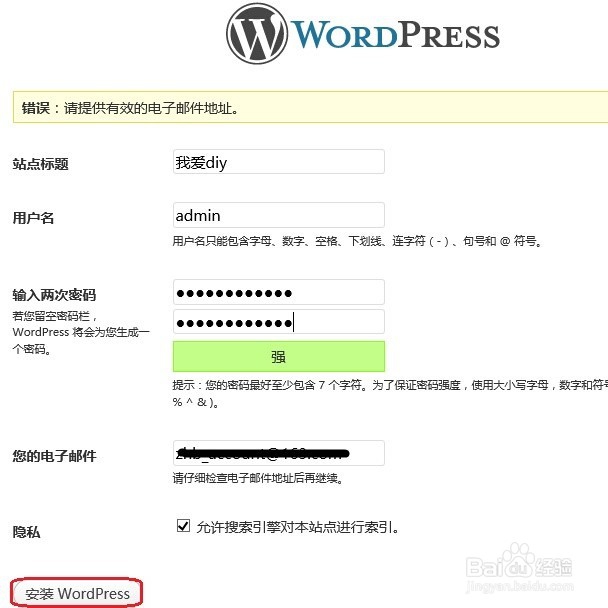
Task: Click the username field containing admin
Action: pyautogui.click(x=279, y=215)
